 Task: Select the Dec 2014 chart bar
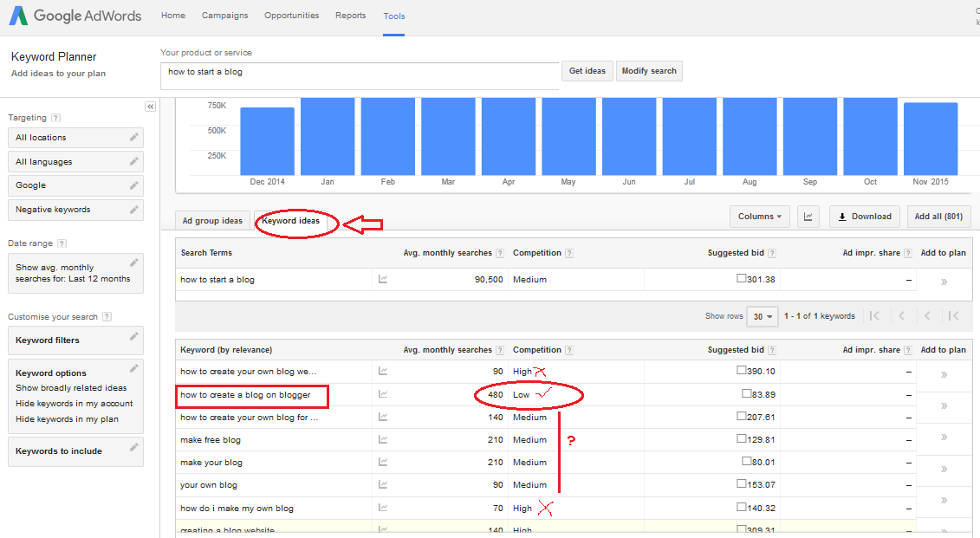pos(268,141)
